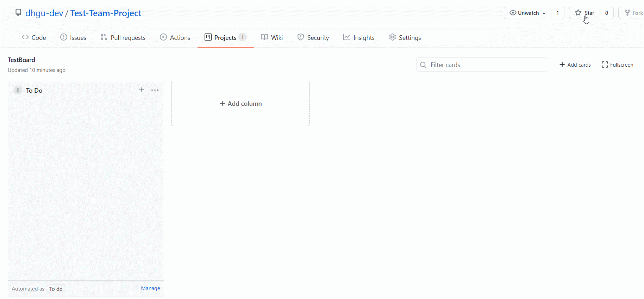
Task: Open the Security tab
Action: (313, 37)
